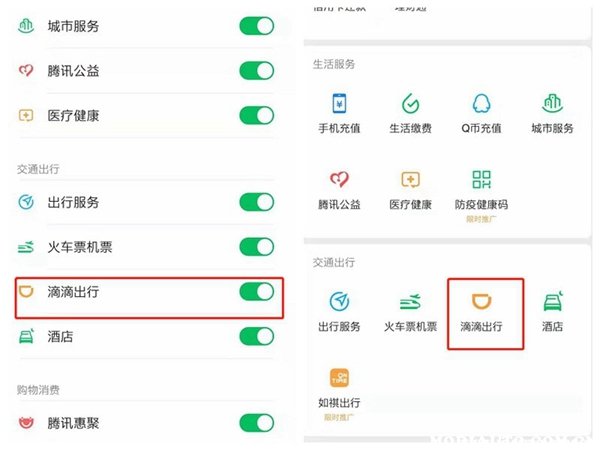The image size is (600, 450).
Task: Toggle 出行服务 switch in settings list
Action: pos(257,202)
